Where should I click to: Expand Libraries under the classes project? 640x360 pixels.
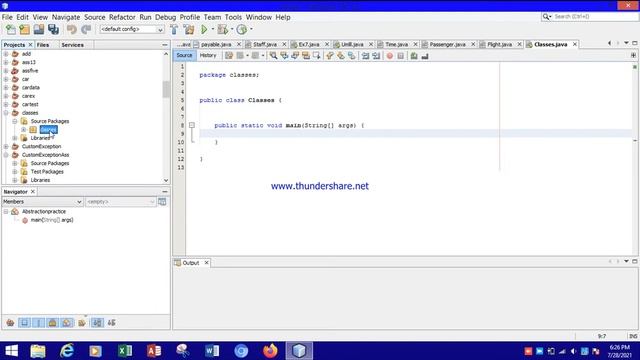click(x=15, y=138)
